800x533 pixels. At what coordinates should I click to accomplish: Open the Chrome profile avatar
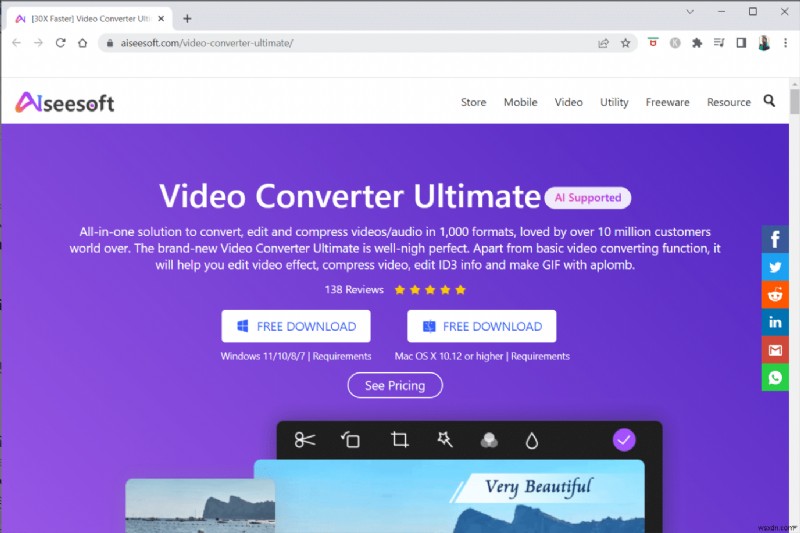(x=764, y=43)
